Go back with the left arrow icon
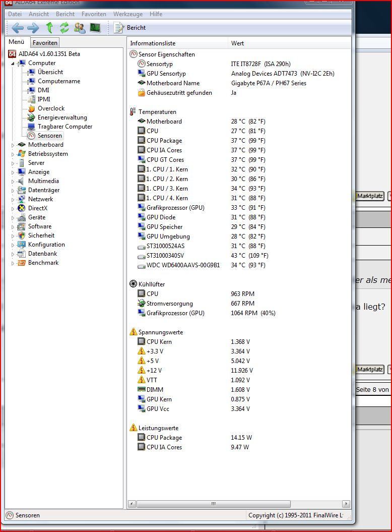The height and width of the screenshot is (532, 392). click(x=18, y=28)
